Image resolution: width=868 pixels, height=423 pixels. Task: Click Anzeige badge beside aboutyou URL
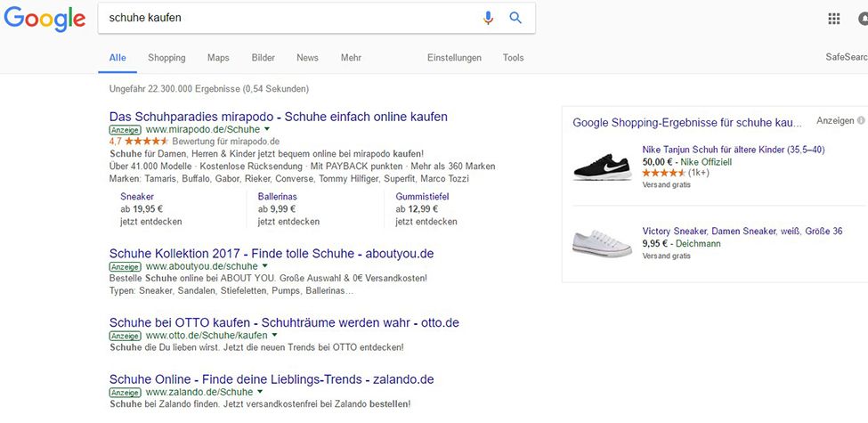pyautogui.click(x=126, y=267)
